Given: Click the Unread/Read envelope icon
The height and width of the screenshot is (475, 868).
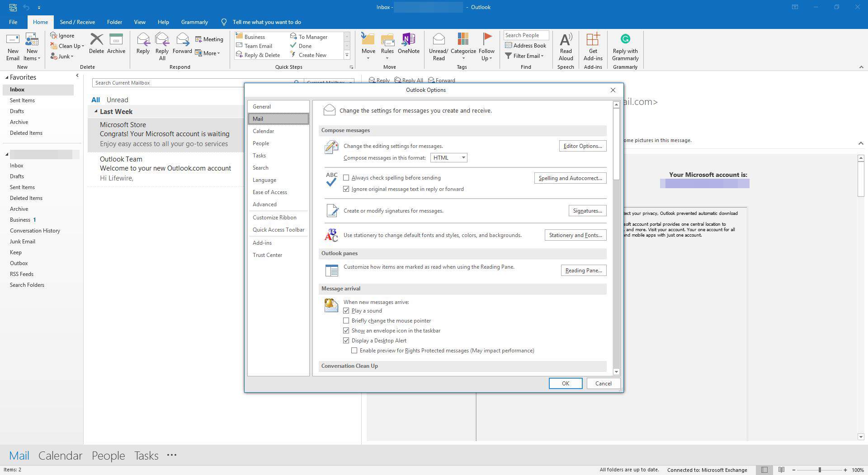Looking at the screenshot, I should (x=439, y=39).
